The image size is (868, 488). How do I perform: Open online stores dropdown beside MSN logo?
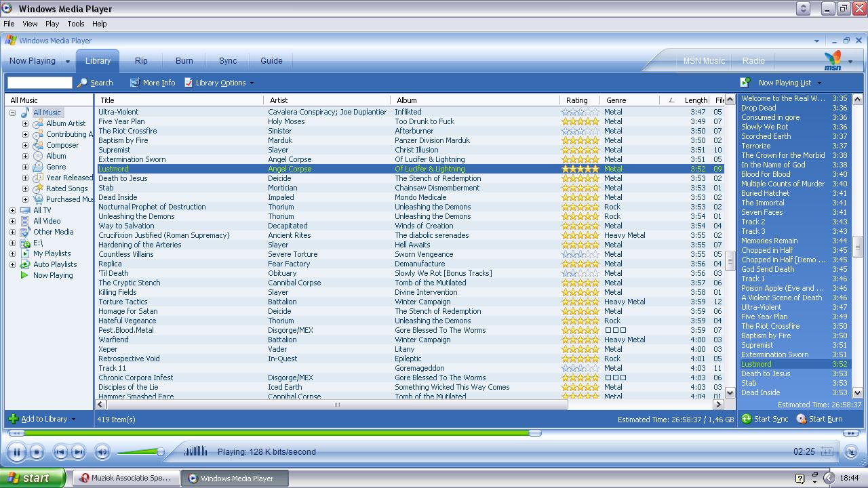pyautogui.click(x=850, y=62)
